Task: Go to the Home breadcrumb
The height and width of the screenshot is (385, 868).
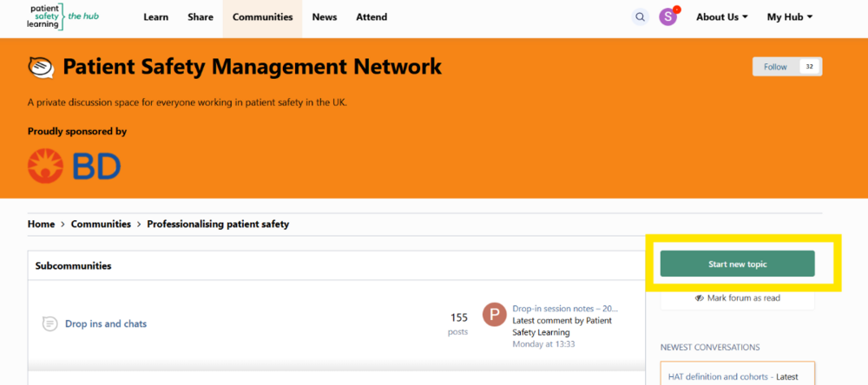Action: coord(41,224)
